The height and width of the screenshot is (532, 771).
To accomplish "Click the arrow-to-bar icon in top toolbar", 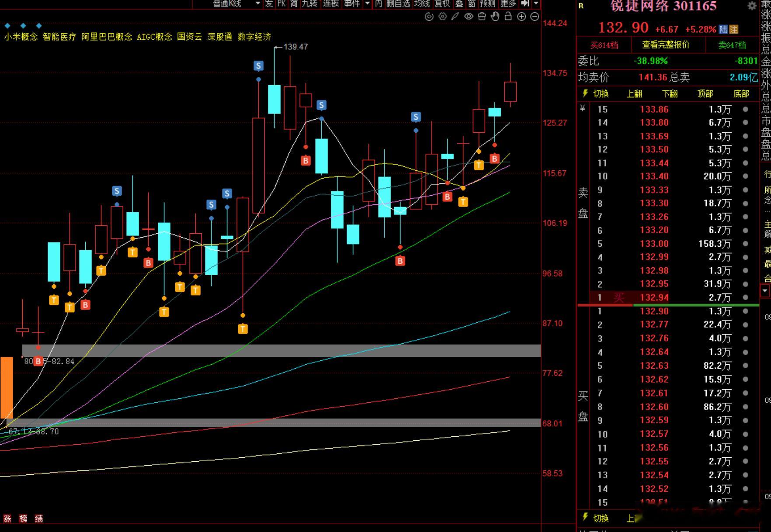I will tap(525, 3).
